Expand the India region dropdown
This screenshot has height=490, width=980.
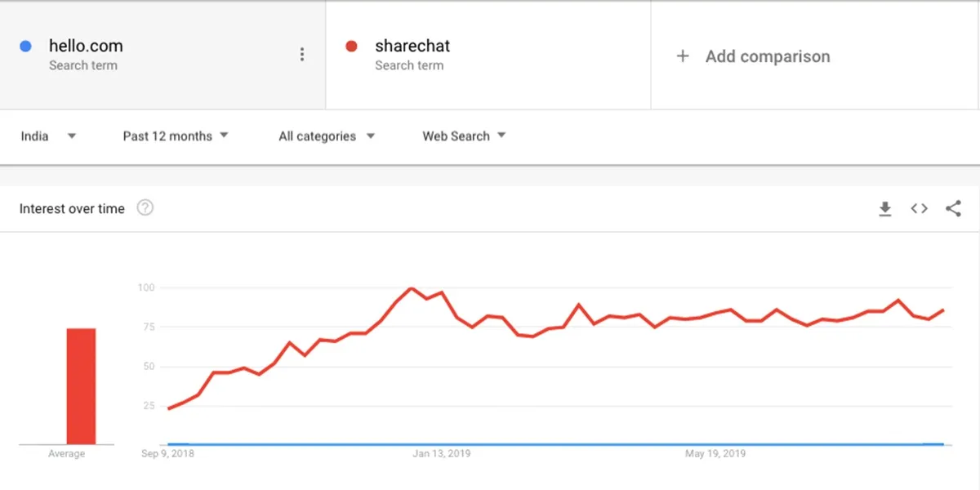[x=49, y=136]
